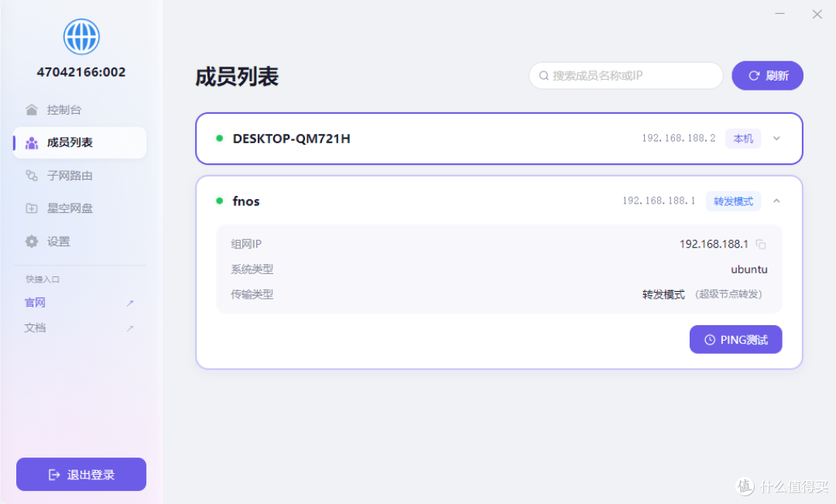Click the 设置 gear icon

click(32, 242)
